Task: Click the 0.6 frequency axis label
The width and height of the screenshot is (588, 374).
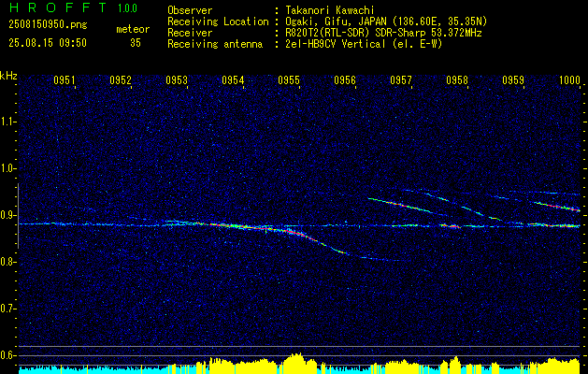Action: (7, 355)
